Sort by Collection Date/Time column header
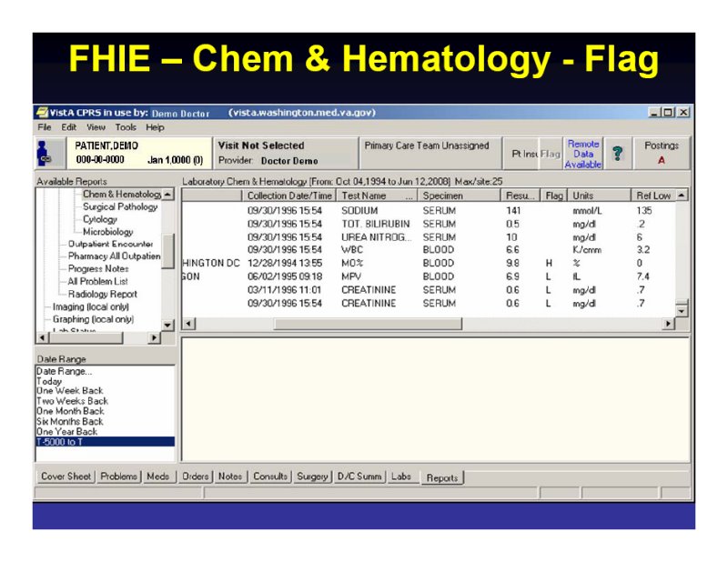This screenshot has width=728, height=562. (x=289, y=196)
